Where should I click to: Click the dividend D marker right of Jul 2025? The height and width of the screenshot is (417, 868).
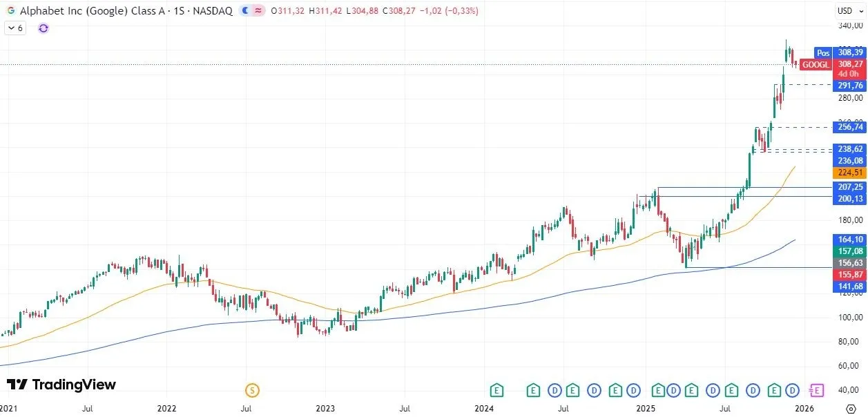pyautogui.click(x=752, y=390)
